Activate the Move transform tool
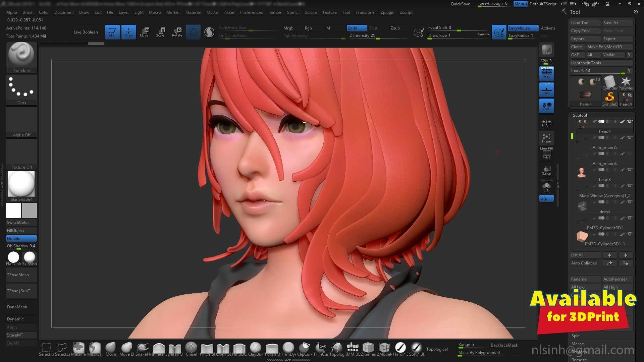 [x=144, y=32]
